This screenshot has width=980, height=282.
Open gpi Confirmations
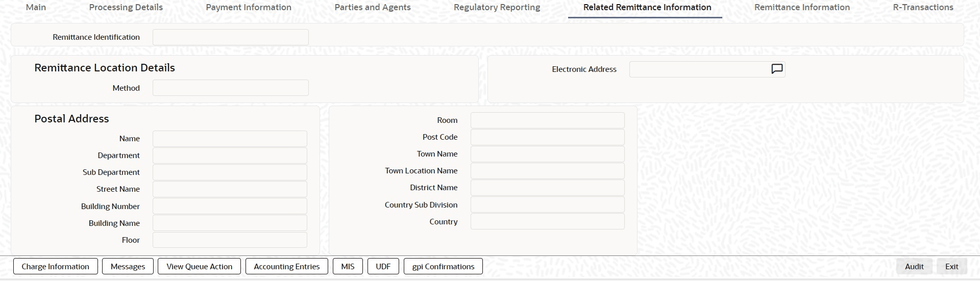click(x=443, y=266)
